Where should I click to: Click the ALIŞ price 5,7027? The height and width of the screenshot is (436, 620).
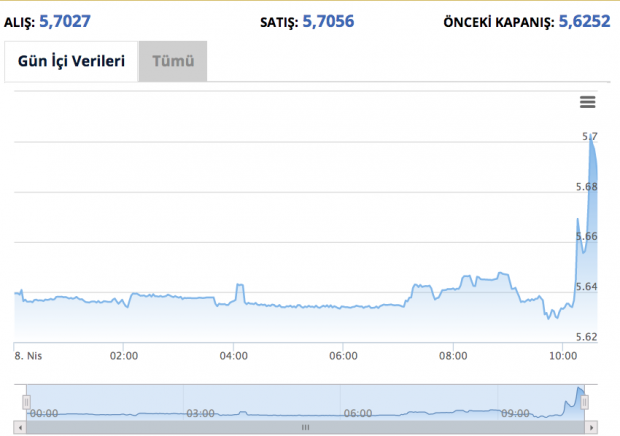(x=73, y=18)
